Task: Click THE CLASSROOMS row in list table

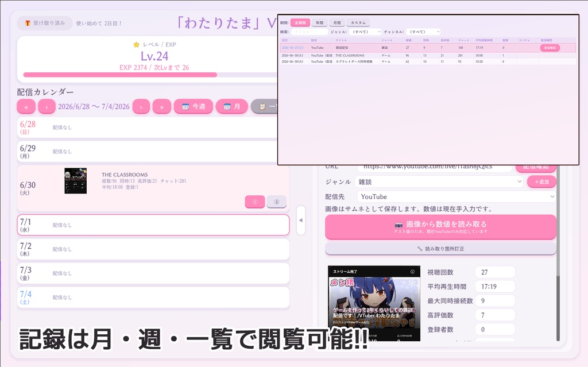Action: click(428, 56)
